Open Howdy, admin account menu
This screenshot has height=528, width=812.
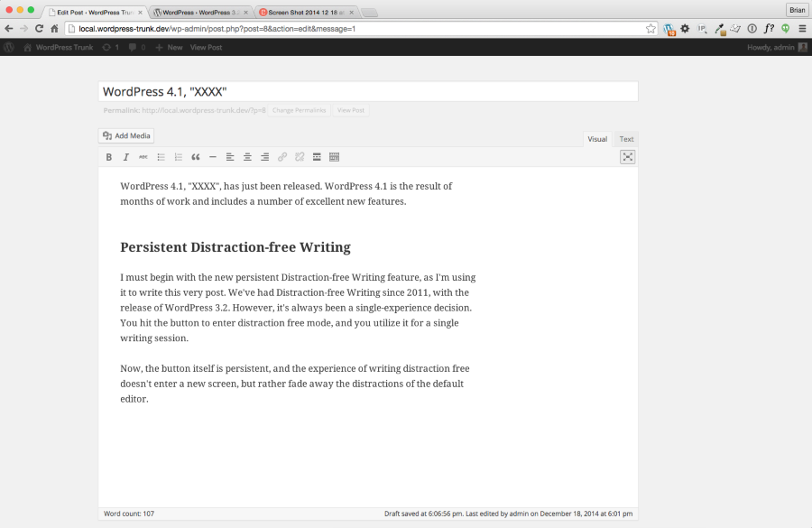coord(777,47)
